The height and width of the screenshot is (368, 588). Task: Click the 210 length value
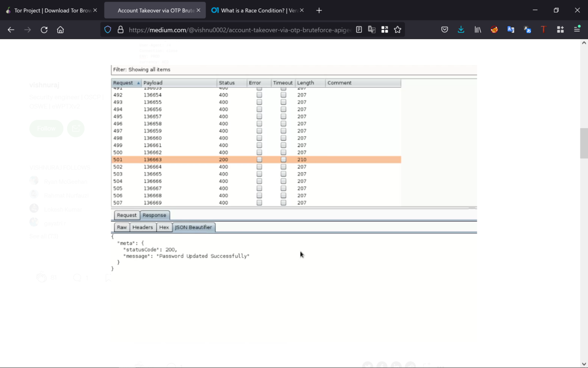(x=302, y=160)
